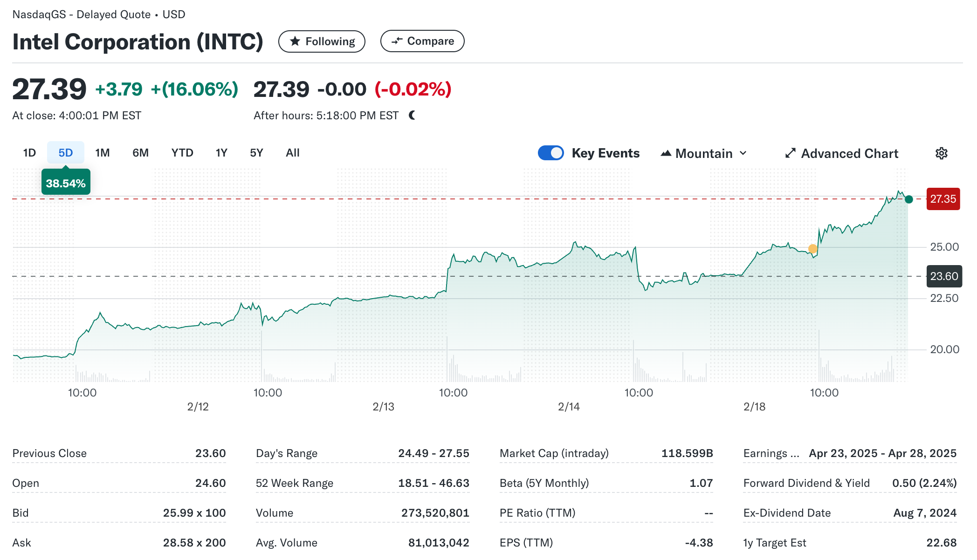Click the Advanced Chart expand arrow icon

(x=790, y=153)
